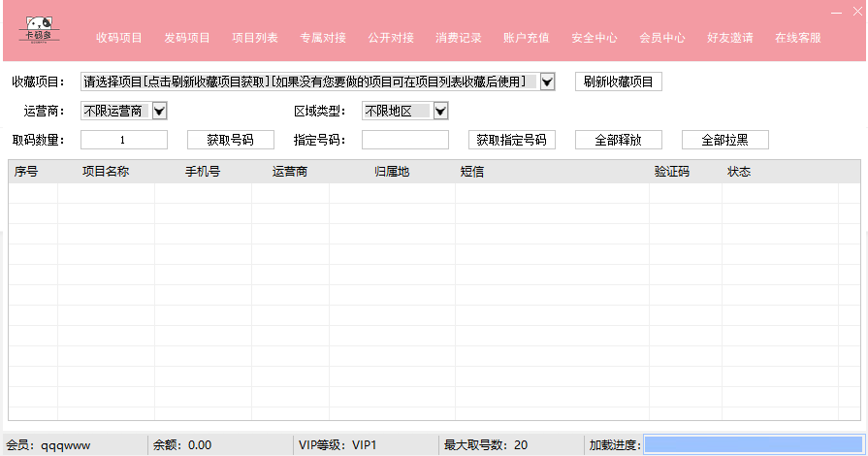Click the 加载进度 progress bar
This screenshot has width=868, height=456.
pyautogui.click(x=753, y=444)
